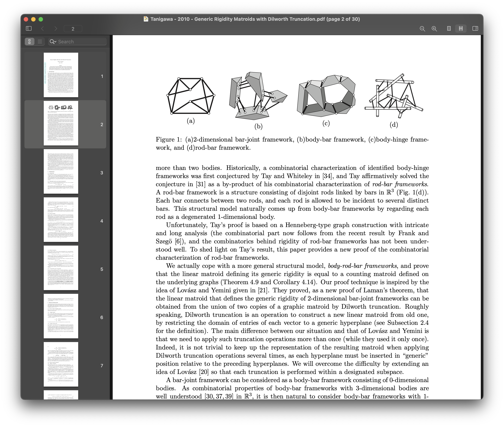Go to previous page arrow
This screenshot has width=504, height=427.
click(x=43, y=29)
